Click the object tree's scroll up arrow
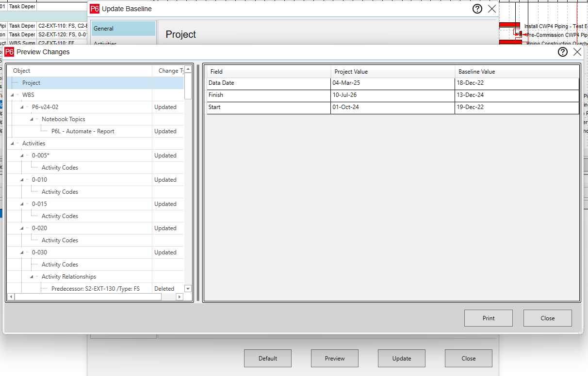This screenshot has height=376, width=588. (188, 70)
